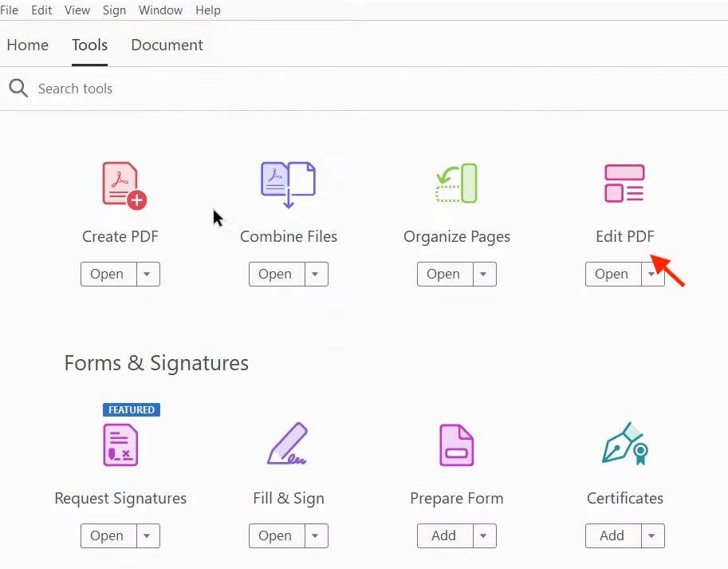Screen dimensions: 728x569
Task: Select the Certificates fountain pen icon
Action: pos(624,444)
